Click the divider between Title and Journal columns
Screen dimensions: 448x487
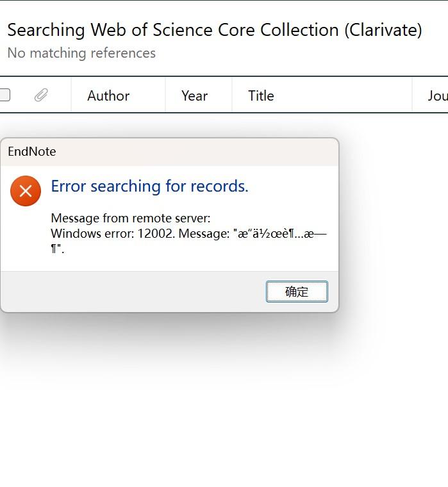click(412, 95)
